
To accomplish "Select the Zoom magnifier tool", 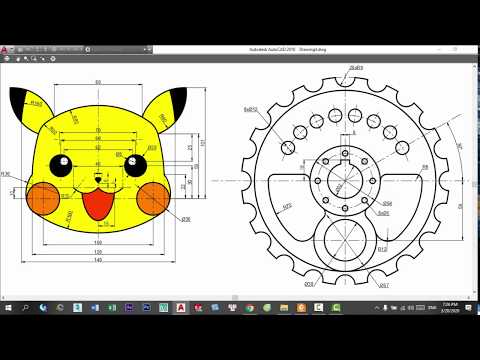I will click(x=26, y=59).
